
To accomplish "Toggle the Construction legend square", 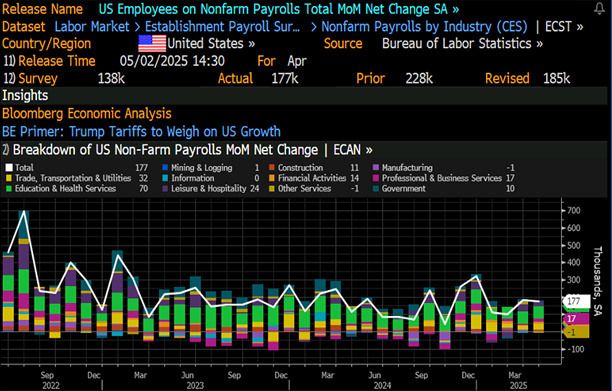I will (272, 168).
